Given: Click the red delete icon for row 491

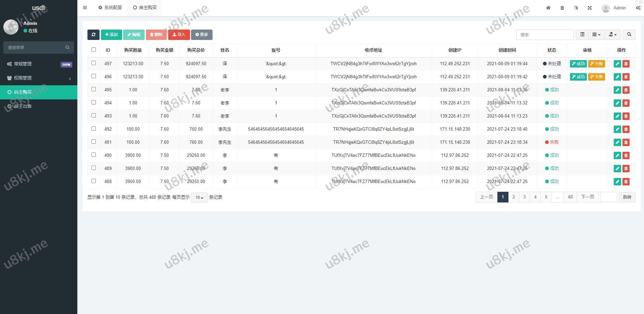Looking at the screenshot, I should (626, 142).
